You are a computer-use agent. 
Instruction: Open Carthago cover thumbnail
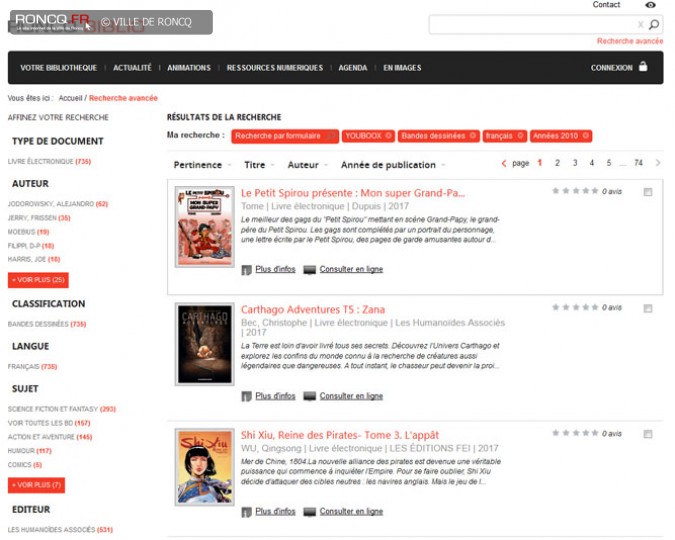point(204,344)
